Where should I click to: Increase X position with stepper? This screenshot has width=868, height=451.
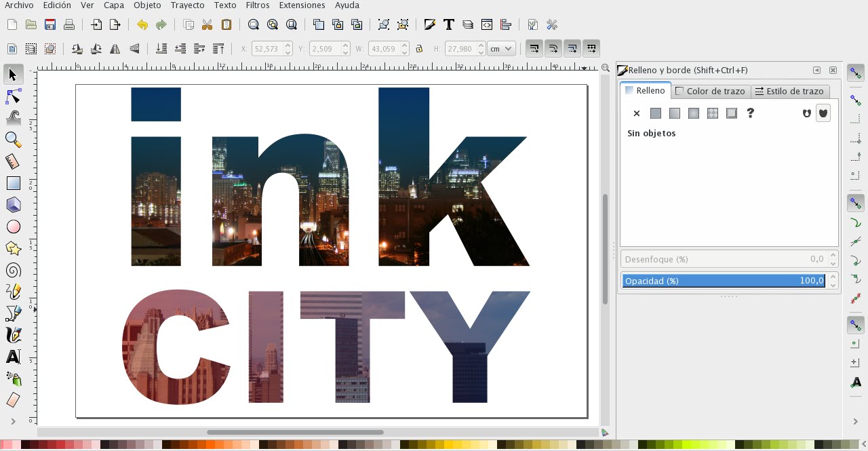pyautogui.click(x=288, y=45)
